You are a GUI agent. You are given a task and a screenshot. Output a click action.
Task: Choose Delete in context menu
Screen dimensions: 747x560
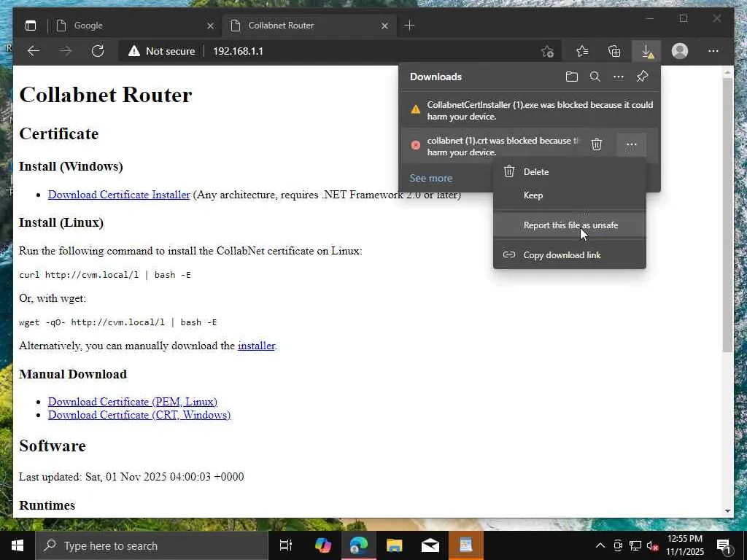(570, 172)
